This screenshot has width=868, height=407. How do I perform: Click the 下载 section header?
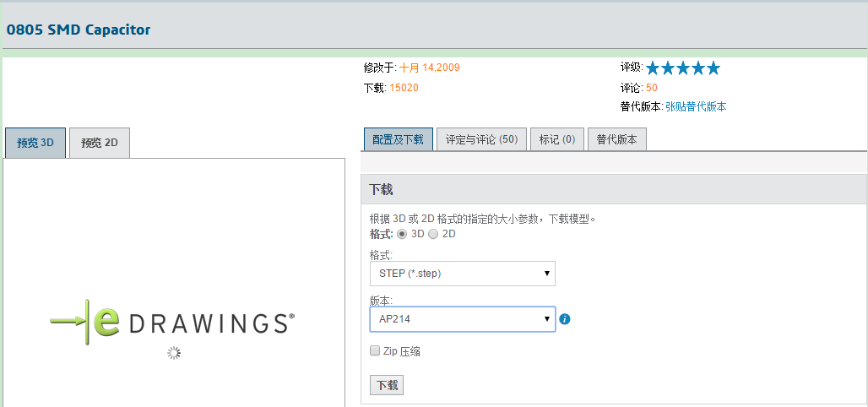pos(614,189)
